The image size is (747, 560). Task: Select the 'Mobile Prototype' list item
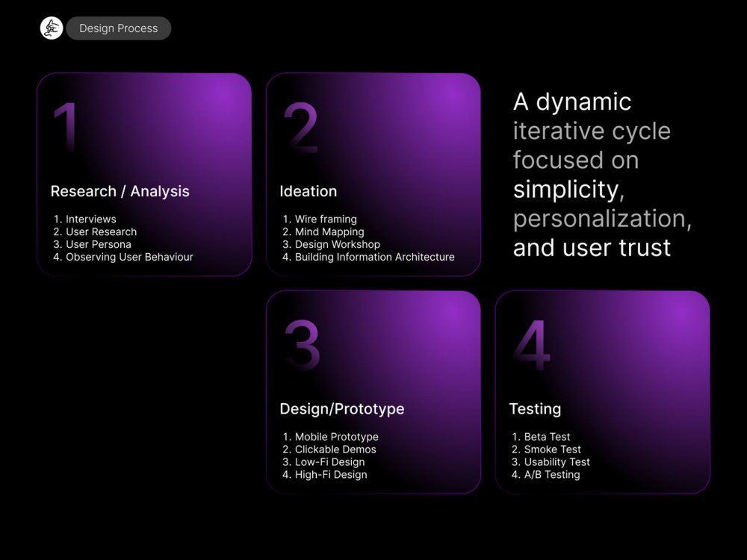click(x=330, y=437)
